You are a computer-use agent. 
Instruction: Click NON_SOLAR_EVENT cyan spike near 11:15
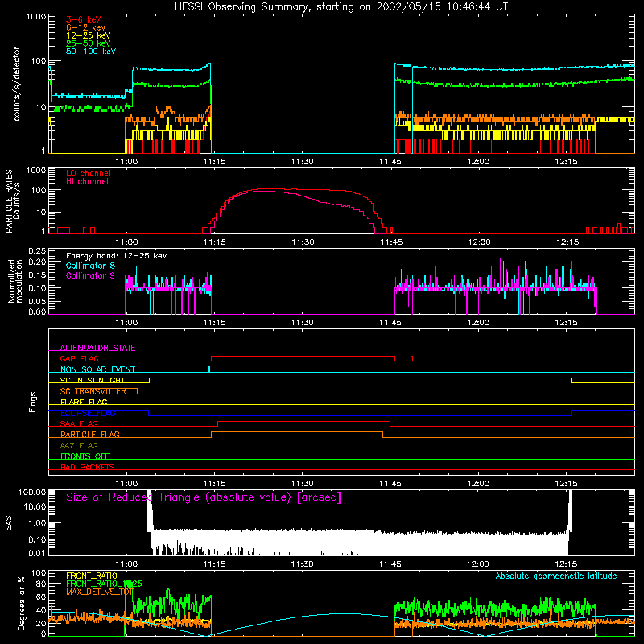209,369
